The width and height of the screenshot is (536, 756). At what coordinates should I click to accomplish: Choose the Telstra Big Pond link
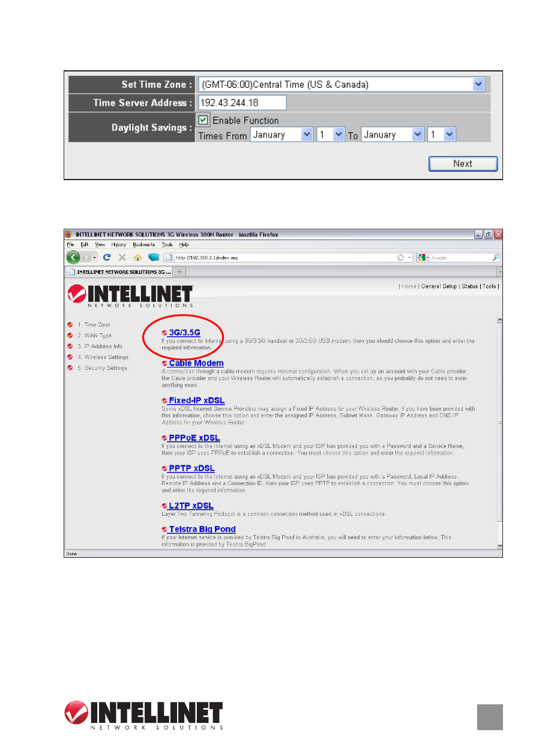click(x=202, y=529)
